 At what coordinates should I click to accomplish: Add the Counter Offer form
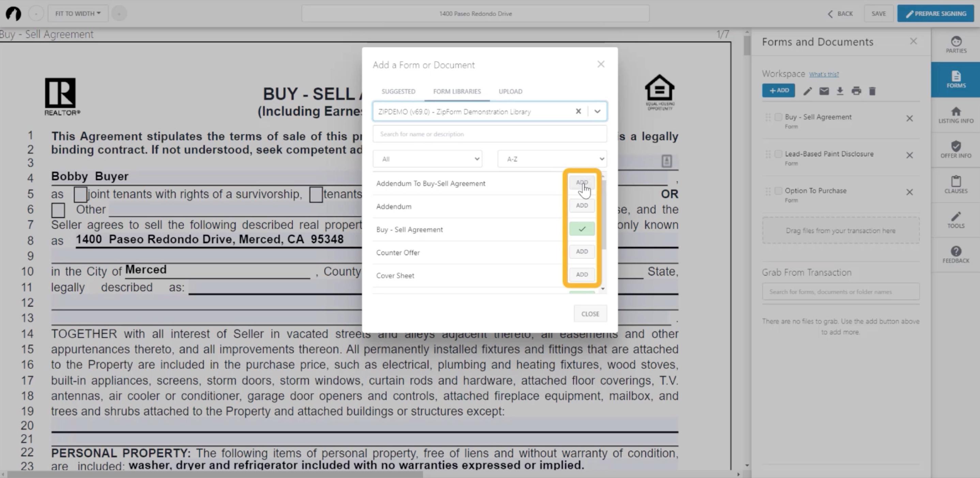tap(581, 252)
